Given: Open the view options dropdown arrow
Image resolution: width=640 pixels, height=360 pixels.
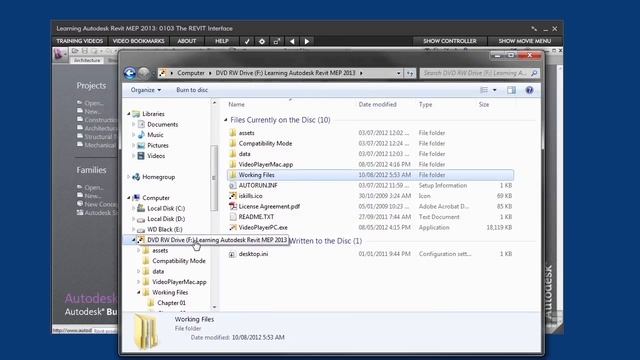Looking at the screenshot, I should coord(494,90).
